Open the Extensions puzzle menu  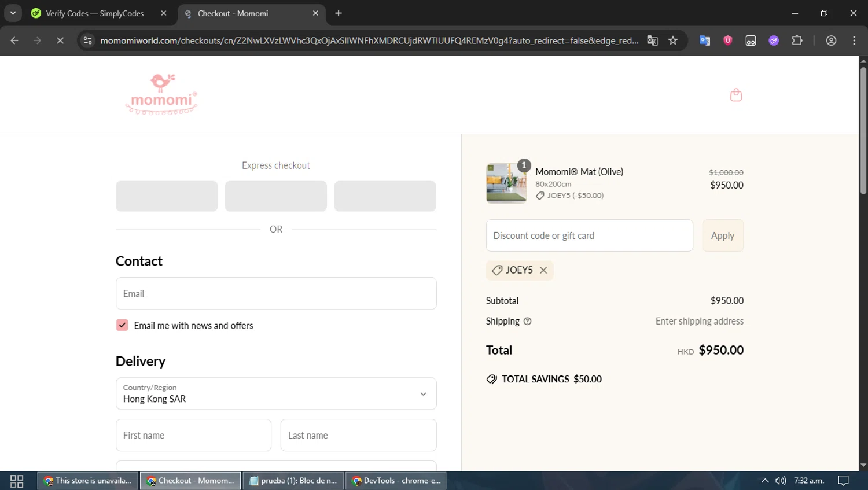pos(797,40)
